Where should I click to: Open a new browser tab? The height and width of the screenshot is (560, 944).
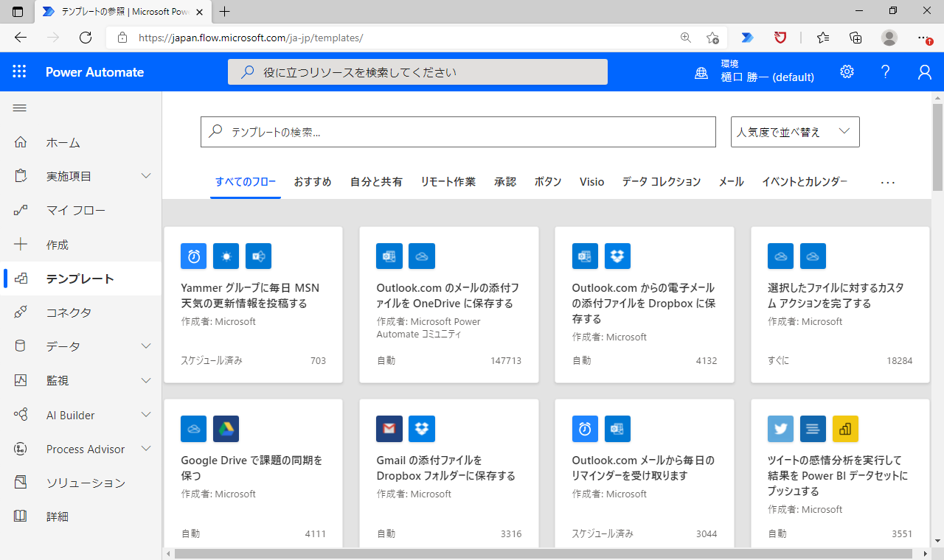pyautogui.click(x=225, y=12)
